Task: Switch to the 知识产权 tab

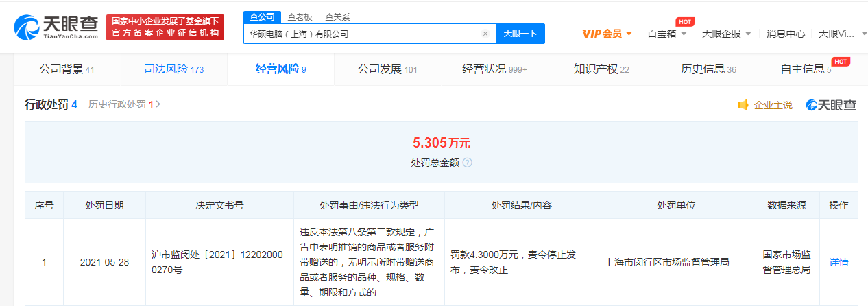Action: click(601, 69)
